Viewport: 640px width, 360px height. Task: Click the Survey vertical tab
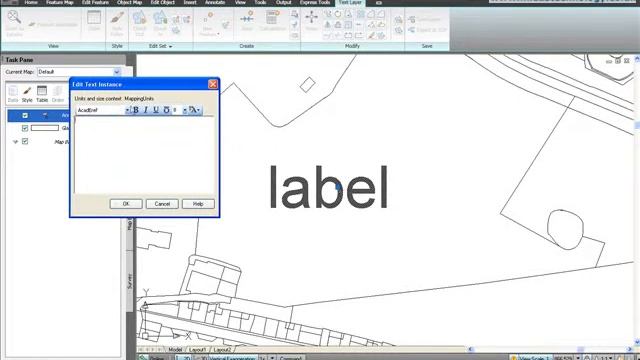point(130,281)
